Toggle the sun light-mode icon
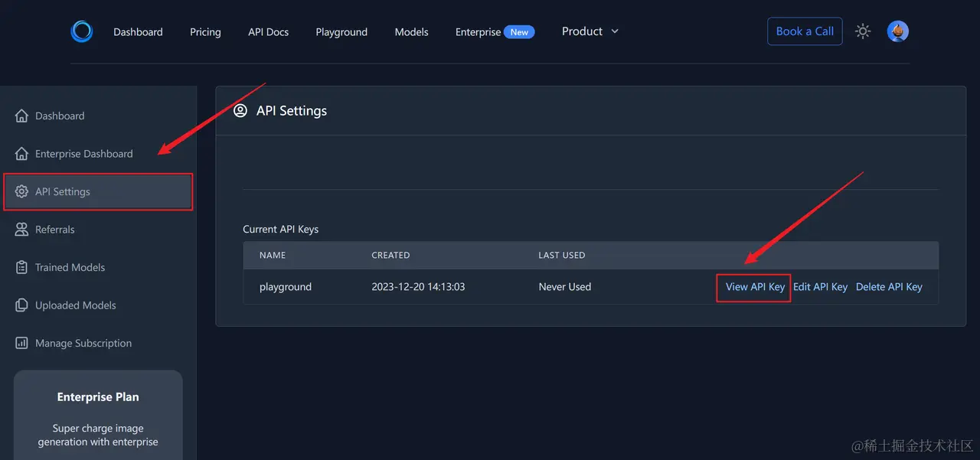The height and width of the screenshot is (460, 980). point(863,31)
